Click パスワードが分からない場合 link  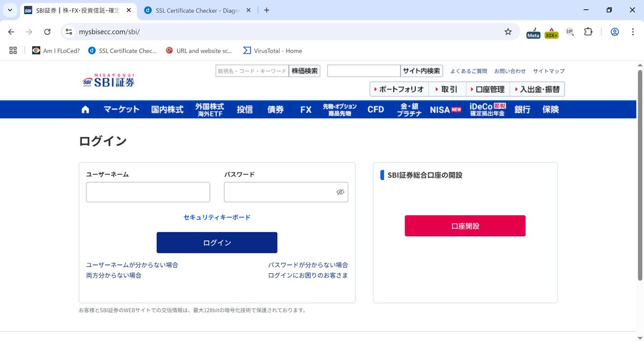(x=308, y=265)
